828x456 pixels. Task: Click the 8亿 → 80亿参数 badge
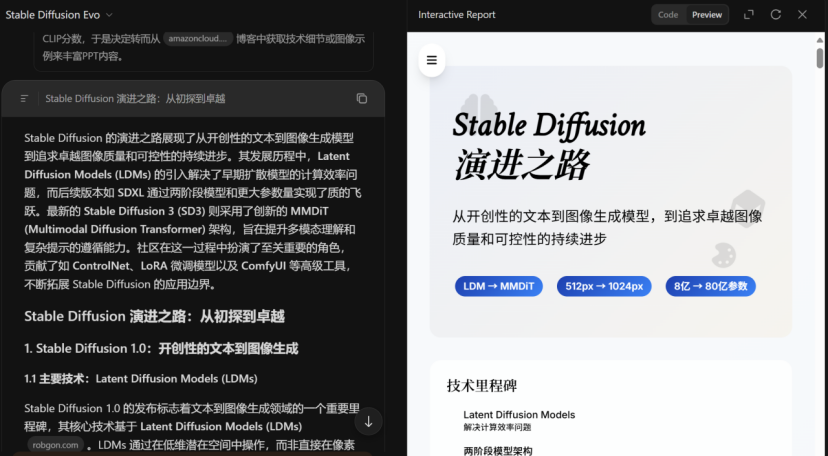[710, 286]
